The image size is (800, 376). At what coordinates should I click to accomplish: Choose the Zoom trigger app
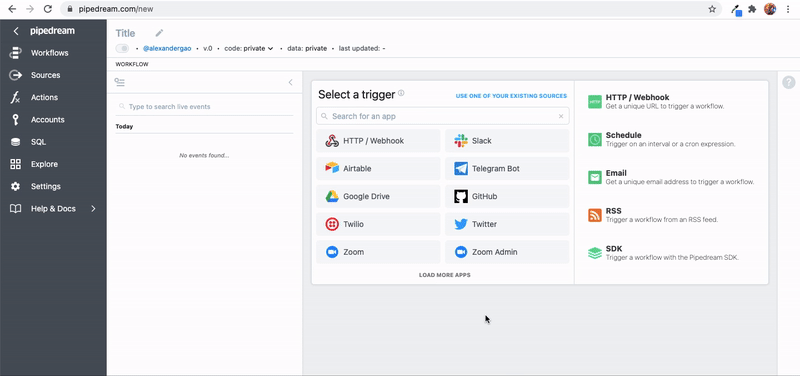[x=378, y=252]
